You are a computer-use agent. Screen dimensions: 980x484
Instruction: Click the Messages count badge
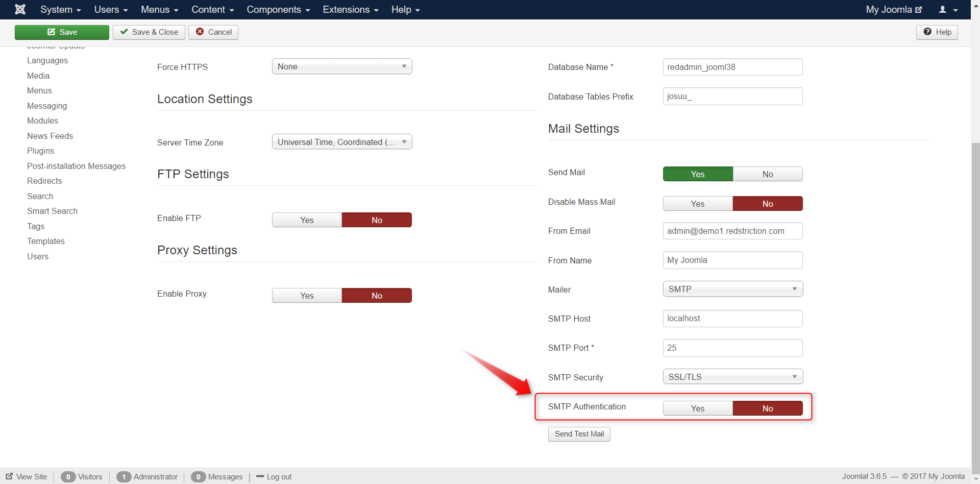198,477
